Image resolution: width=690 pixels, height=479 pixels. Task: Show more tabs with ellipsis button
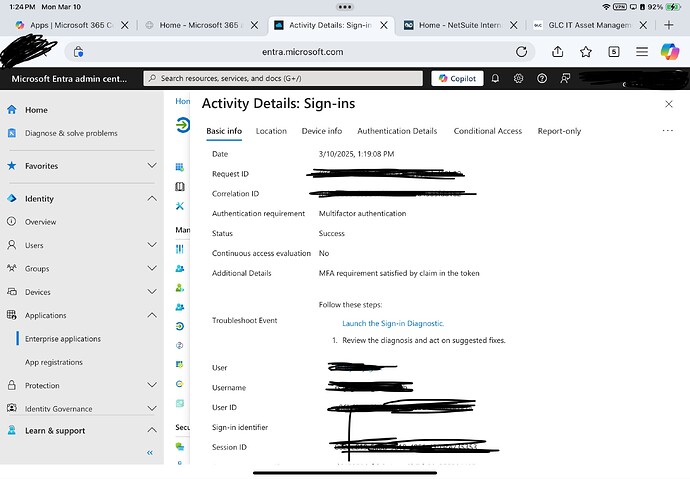click(x=668, y=131)
